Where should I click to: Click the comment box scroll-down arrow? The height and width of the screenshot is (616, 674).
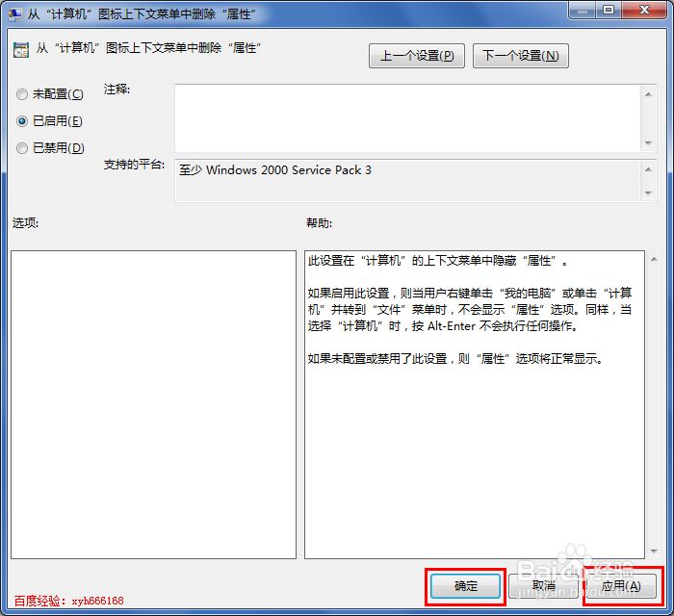click(x=648, y=143)
